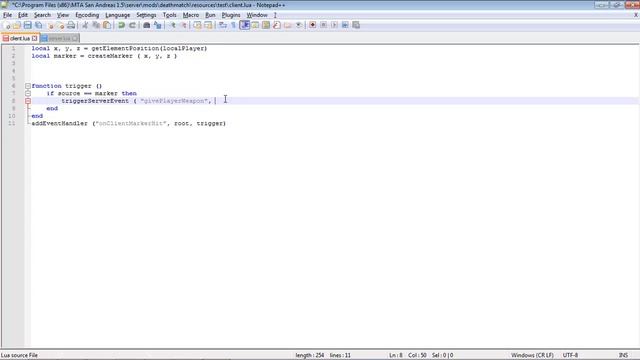Undo the last edit via toolbar
The image size is (640, 360).
[121, 25]
